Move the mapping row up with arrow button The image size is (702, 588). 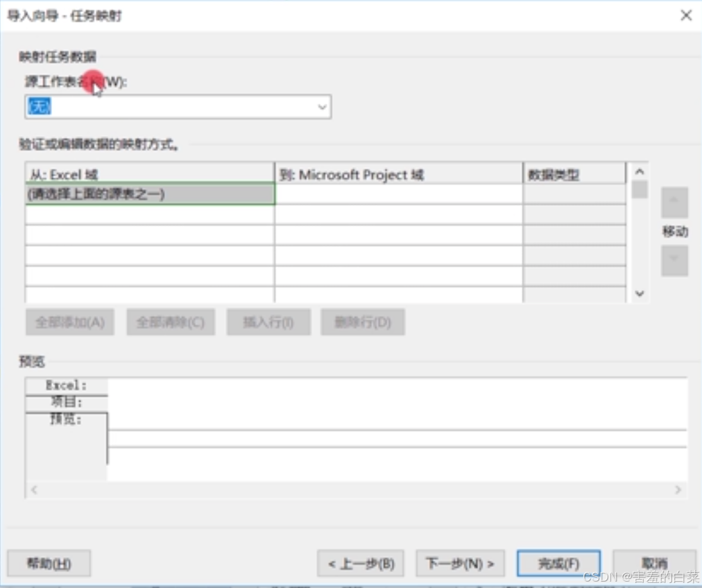click(x=674, y=202)
